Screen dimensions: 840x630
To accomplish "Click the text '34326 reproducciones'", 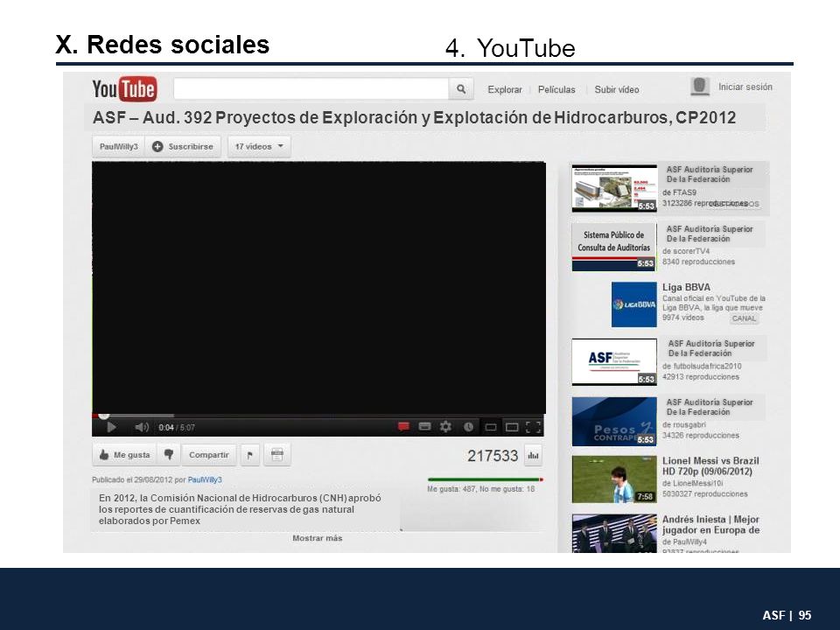I will pos(701,435).
